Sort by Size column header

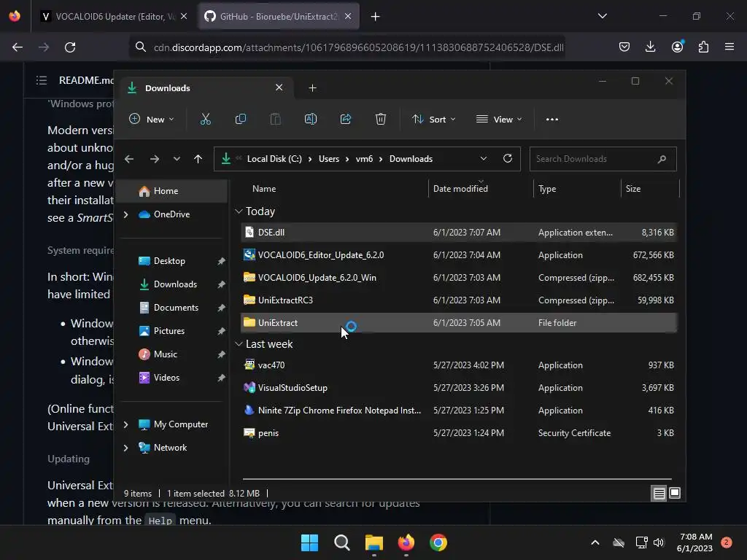tap(632, 189)
